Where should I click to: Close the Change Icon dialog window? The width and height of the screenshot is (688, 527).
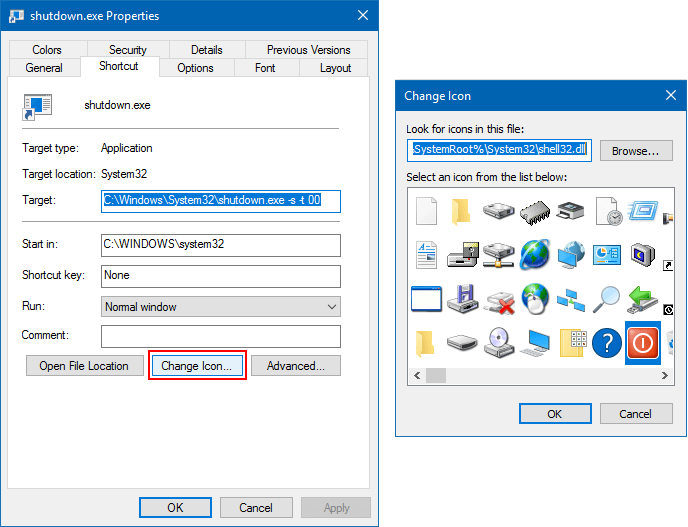point(671,95)
